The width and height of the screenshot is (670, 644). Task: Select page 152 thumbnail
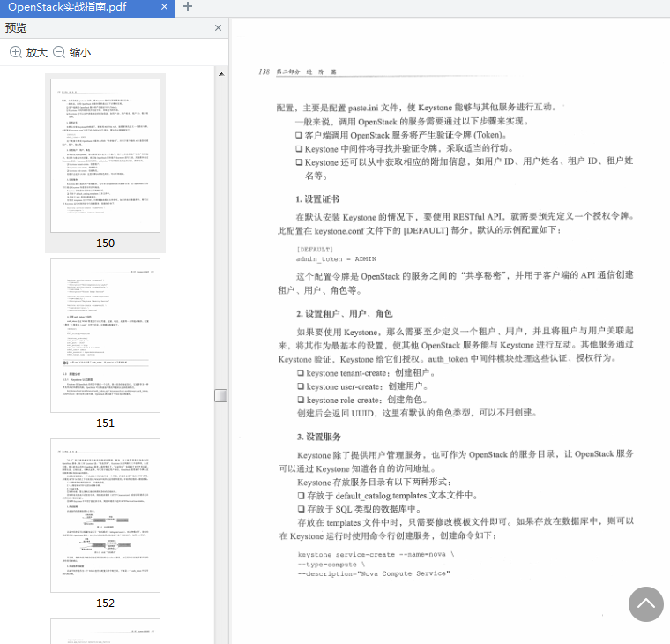pos(105,516)
